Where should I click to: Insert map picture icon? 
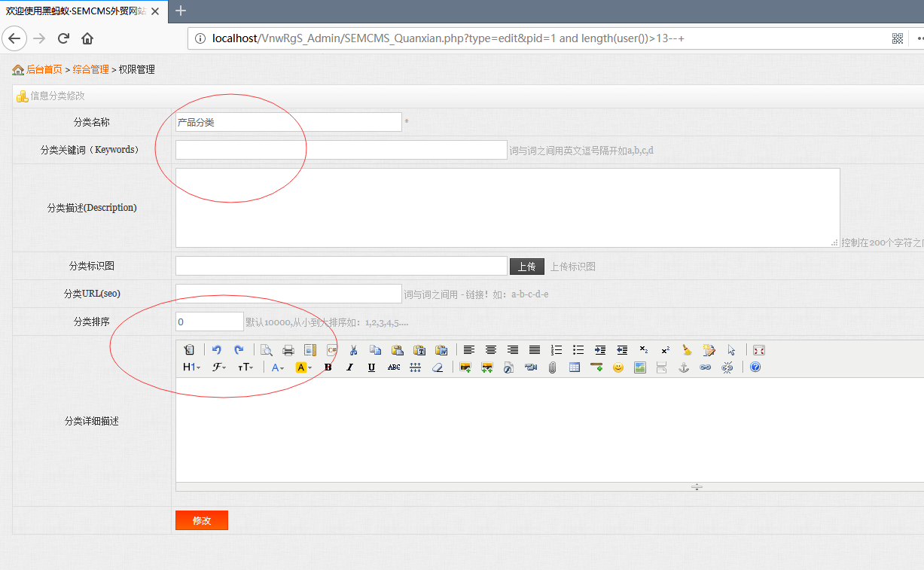click(640, 367)
